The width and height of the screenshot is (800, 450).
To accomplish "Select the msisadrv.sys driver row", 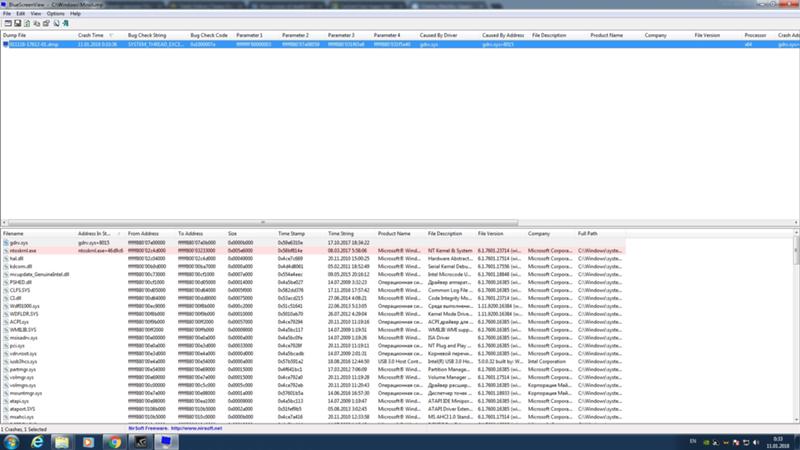I will click(313, 338).
